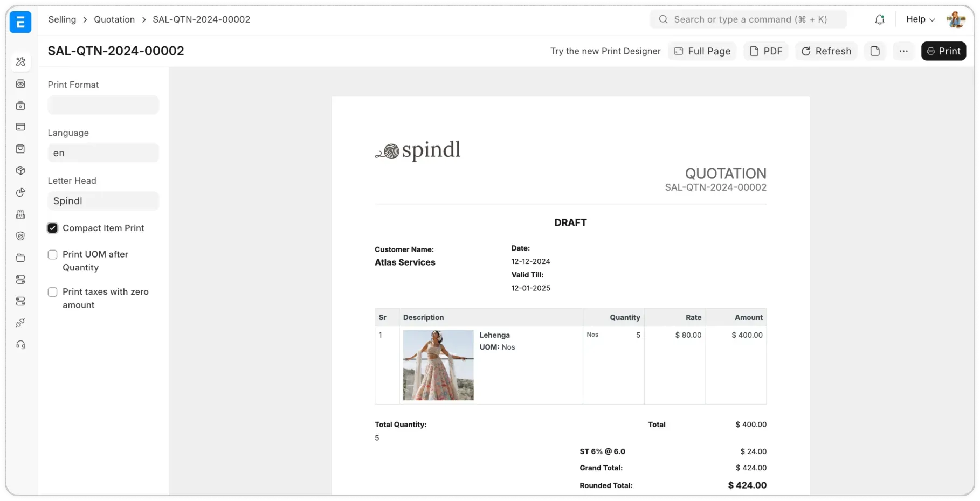Uncheck the Compact Item Print checkbox
980x501 pixels.
click(x=52, y=228)
